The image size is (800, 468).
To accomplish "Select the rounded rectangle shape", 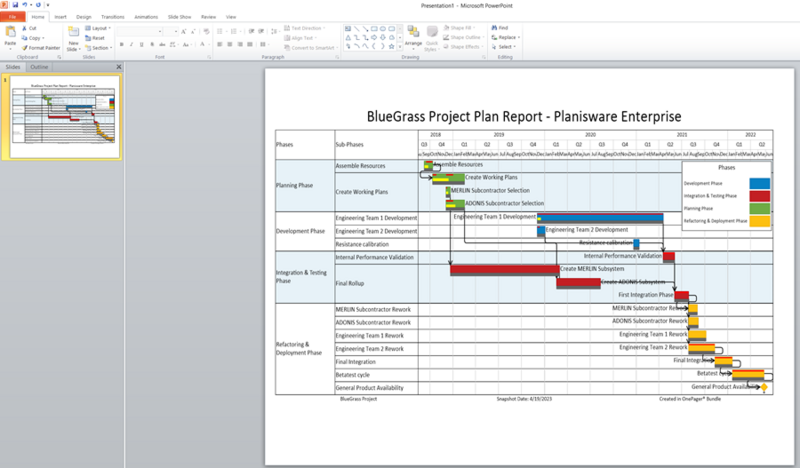I will tap(391, 29).
